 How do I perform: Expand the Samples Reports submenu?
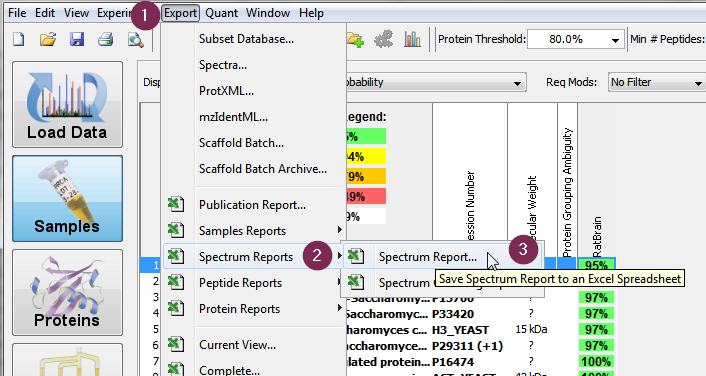(x=254, y=231)
